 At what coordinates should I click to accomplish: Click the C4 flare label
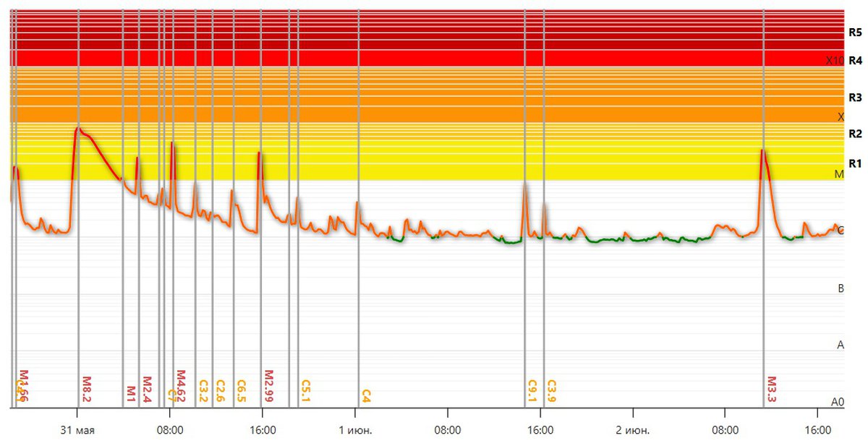[x=366, y=395]
